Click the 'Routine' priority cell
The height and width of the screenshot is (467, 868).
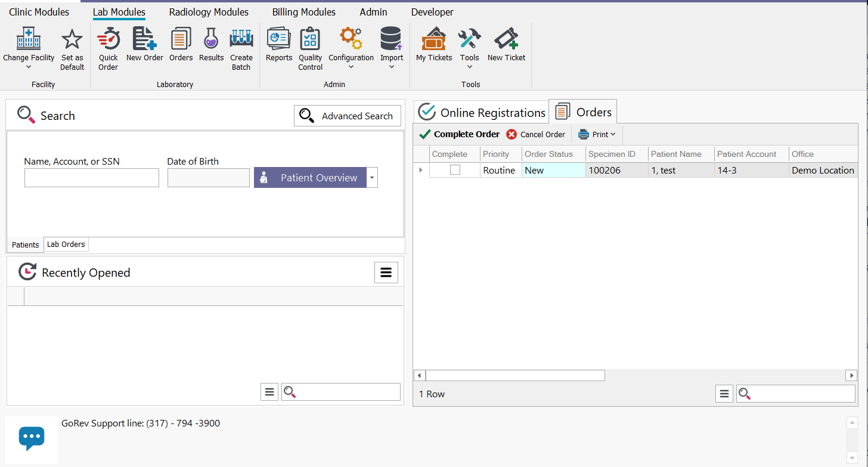501,170
